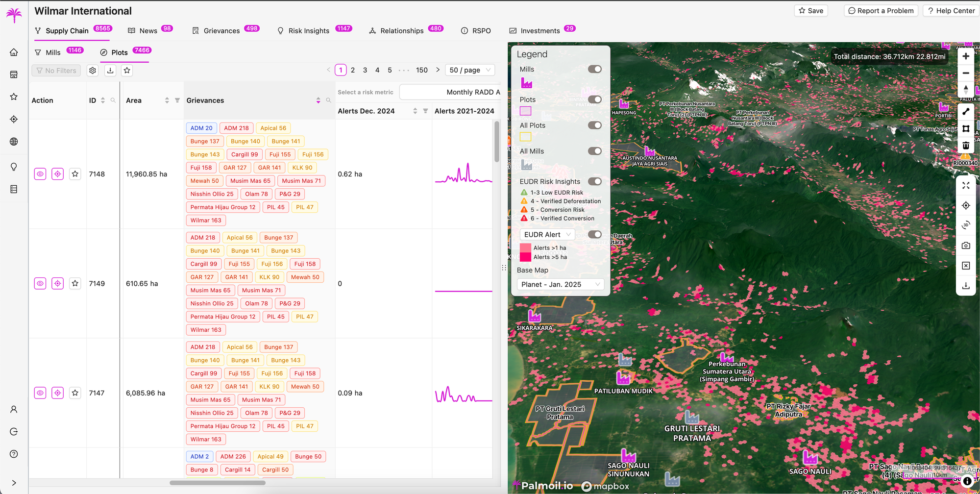980x494 pixels.
Task: Select the line distance measure tool
Action: 966,112
